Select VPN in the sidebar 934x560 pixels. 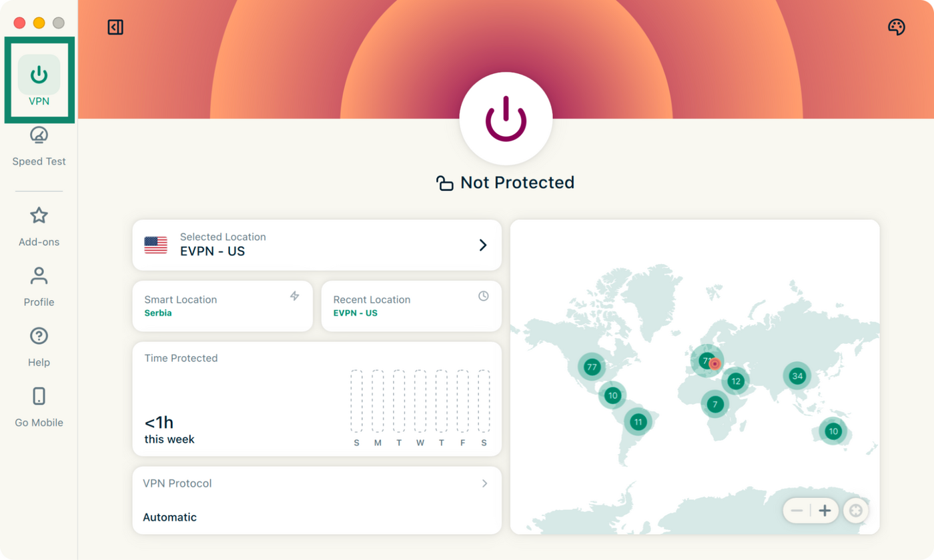(39, 81)
